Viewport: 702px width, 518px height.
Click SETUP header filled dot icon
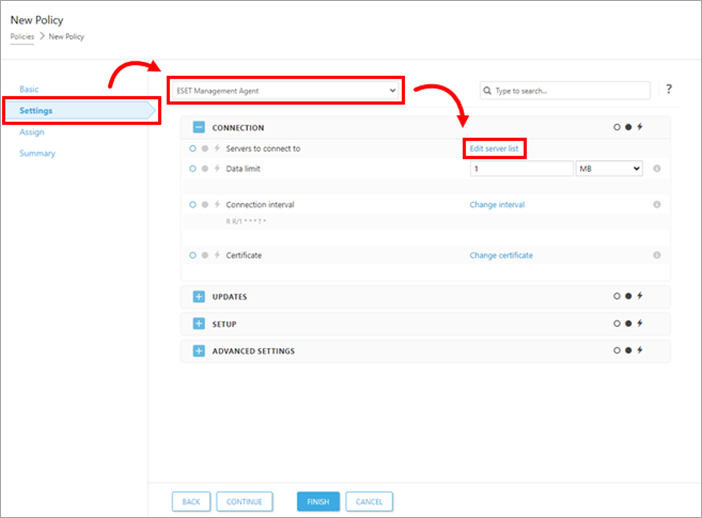click(x=629, y=323)
